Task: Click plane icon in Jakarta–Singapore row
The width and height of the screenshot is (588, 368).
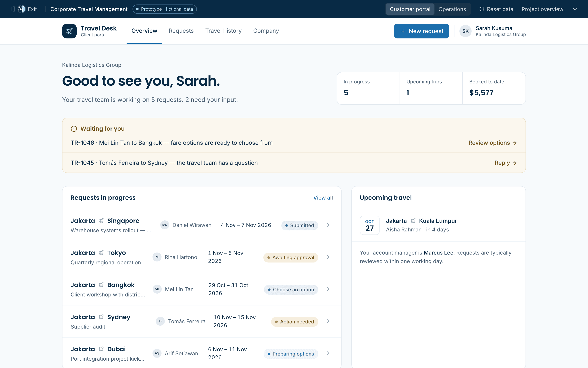Action: (x=101, y=221)
